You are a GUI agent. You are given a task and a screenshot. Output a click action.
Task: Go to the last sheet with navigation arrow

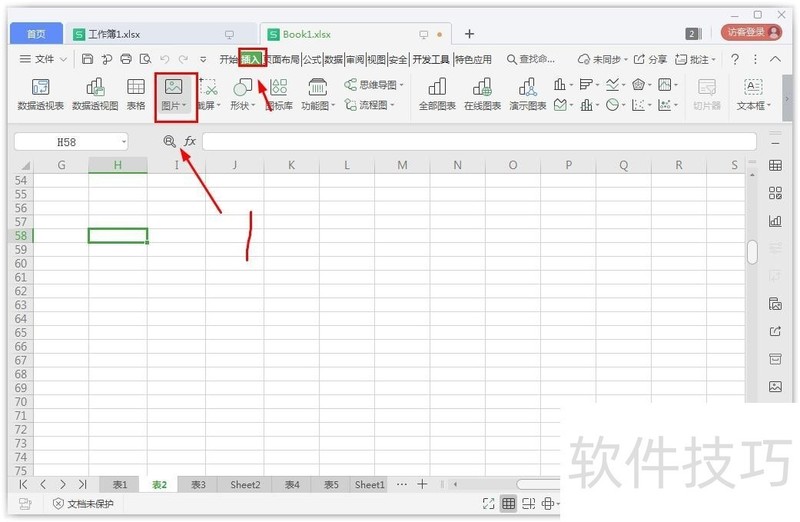[83, 484]
